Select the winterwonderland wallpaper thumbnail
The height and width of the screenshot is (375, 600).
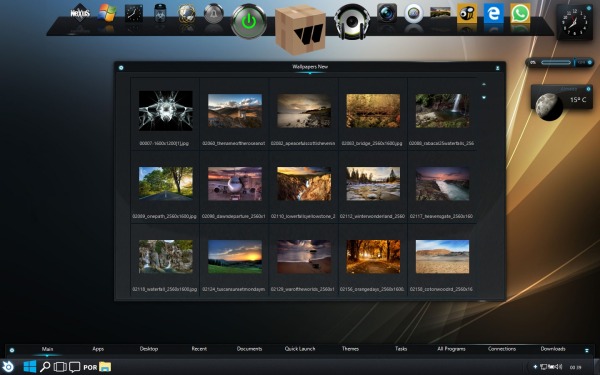(x=373, y=184)
